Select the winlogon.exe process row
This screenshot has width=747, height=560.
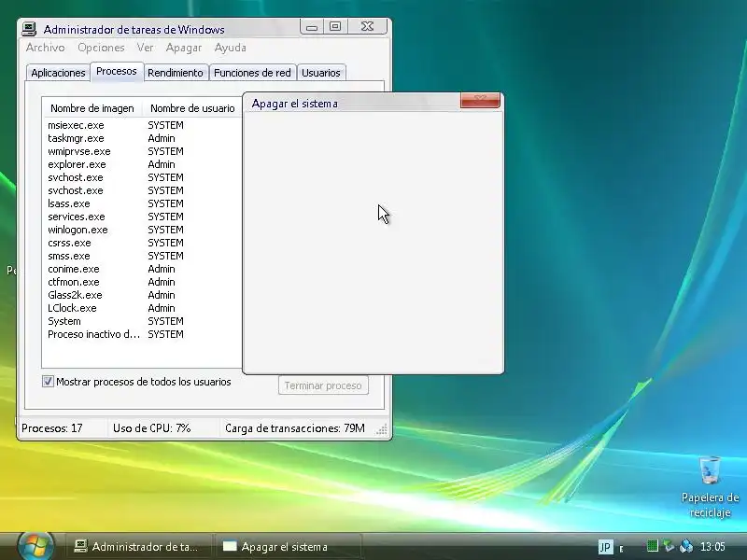[x=142, y=230]
